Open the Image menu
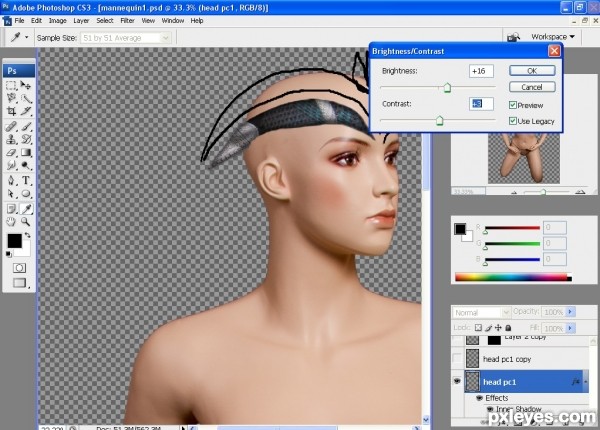The width and height of the screenshot is (600, 430). (x=57, y=21)
